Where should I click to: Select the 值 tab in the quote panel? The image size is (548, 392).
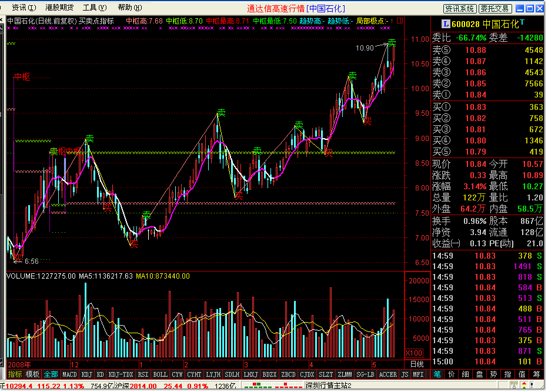522,374
